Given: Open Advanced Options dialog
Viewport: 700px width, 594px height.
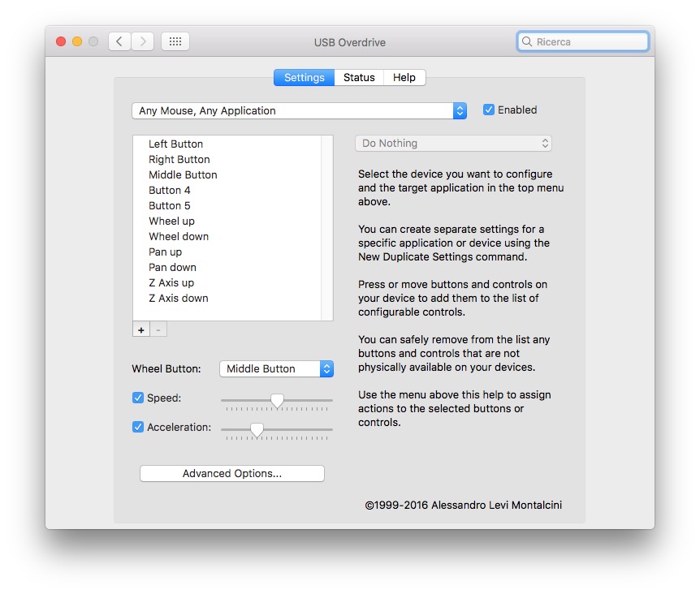Looking at the screenshot, I should [x=232, y=474].
